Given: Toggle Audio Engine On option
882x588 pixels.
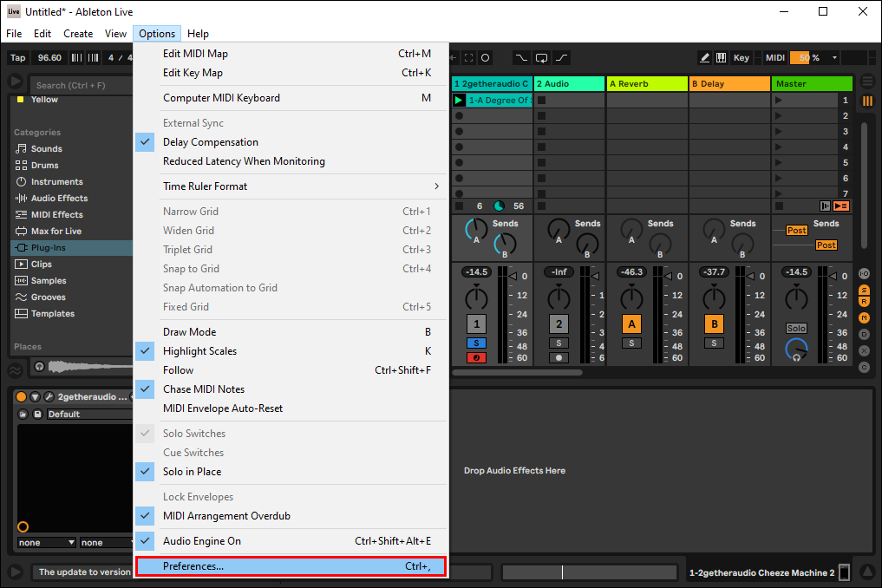Looking at the screenshot, I should (x=291, y=541).
